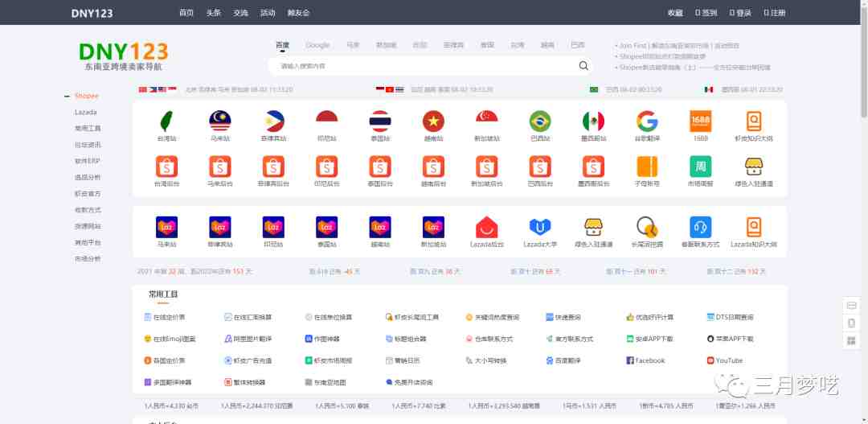Open the long-tail keyword magnifier icon in Lazada row

(x=646, y=227)
